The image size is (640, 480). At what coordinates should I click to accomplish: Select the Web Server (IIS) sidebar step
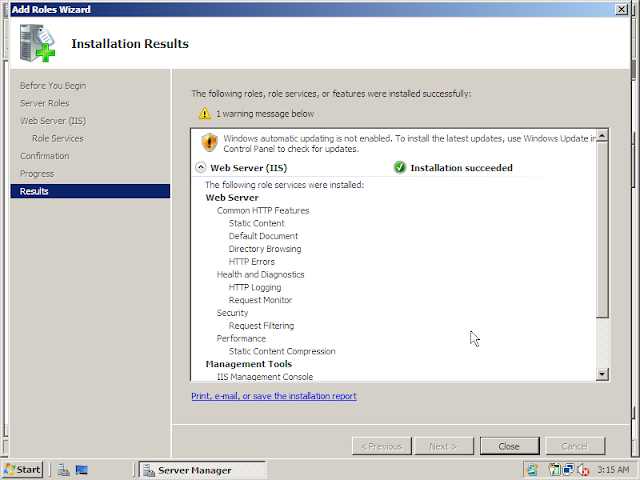53,121
